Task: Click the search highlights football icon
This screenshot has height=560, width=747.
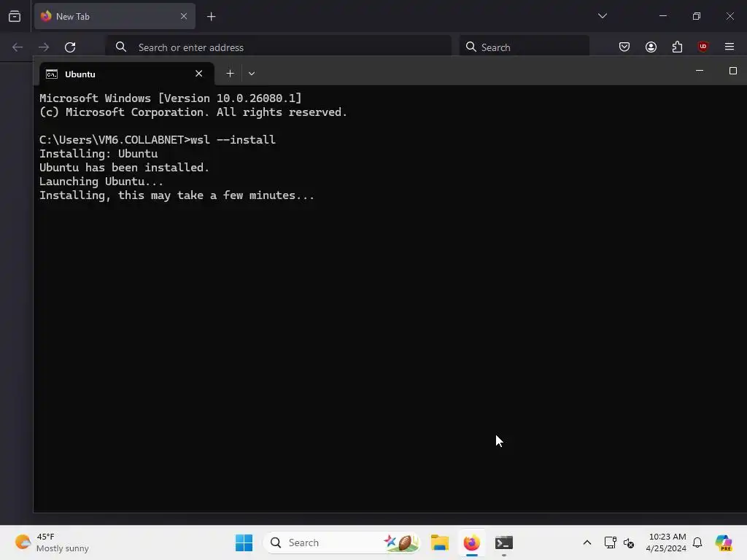Action: (x=401, y=542)
